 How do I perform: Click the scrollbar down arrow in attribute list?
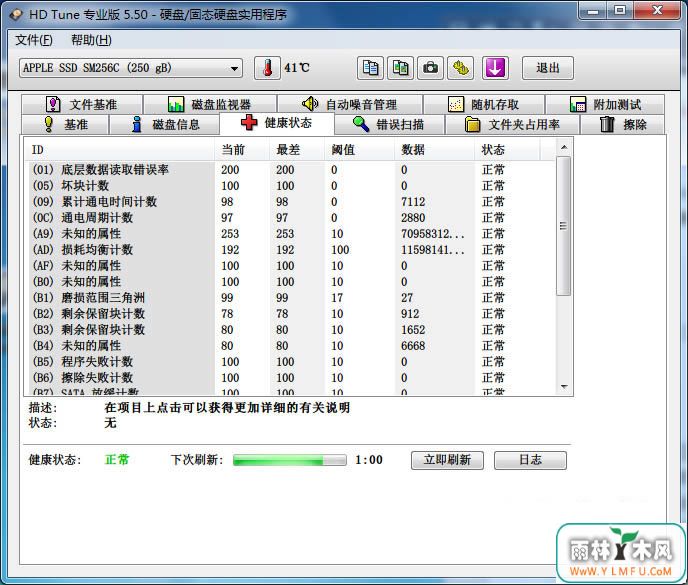pyautogui.click(x=564, y=387)
